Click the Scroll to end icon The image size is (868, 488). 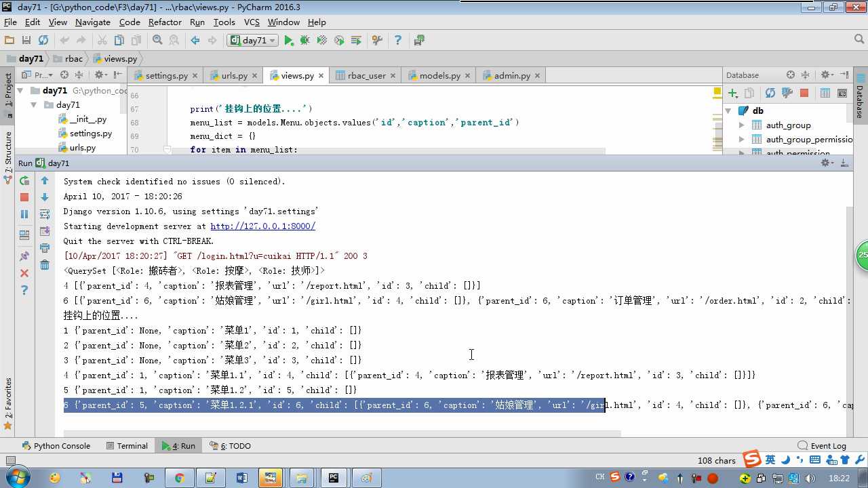45,231
